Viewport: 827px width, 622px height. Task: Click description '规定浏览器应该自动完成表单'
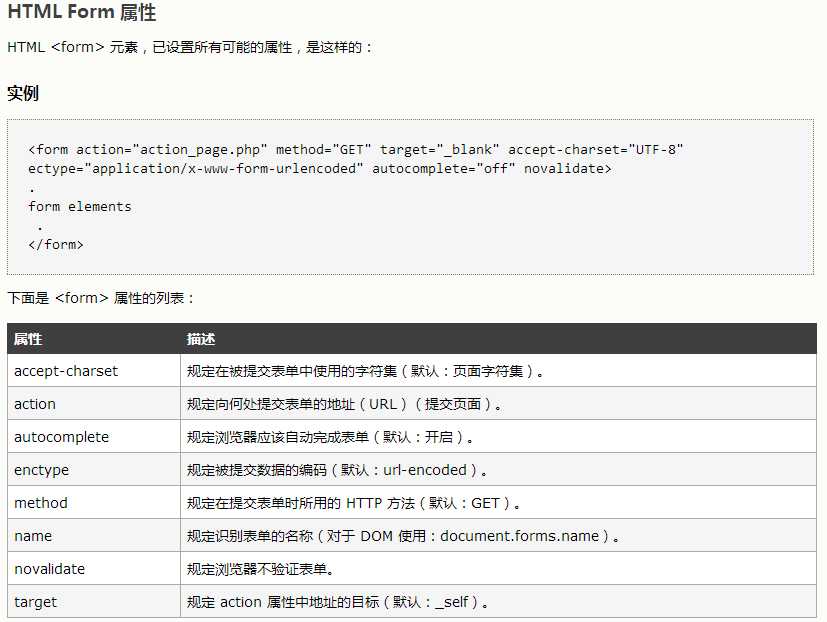(498, 436)
